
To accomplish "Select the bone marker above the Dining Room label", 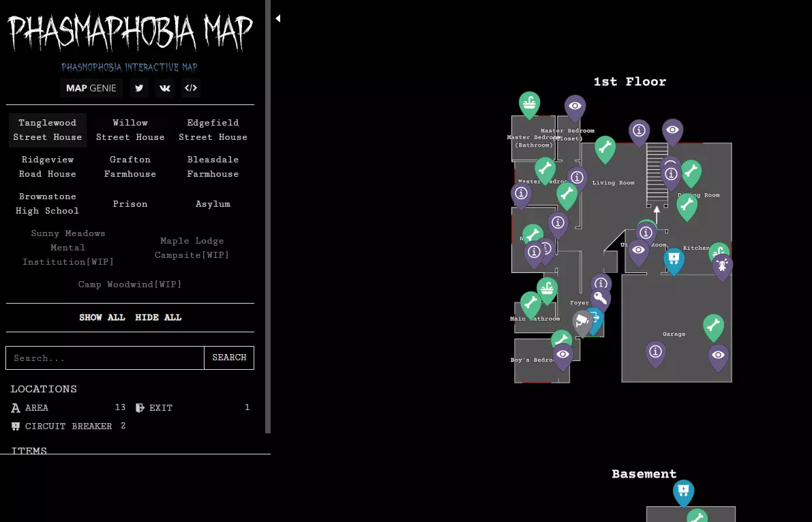I will pyautogui.click(x=691, y=172).
